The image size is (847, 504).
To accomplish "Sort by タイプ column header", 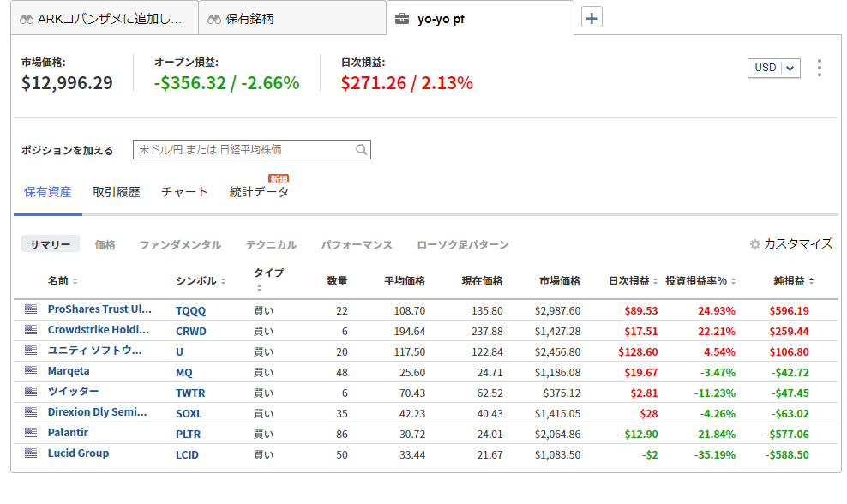I will coord(268,279).
